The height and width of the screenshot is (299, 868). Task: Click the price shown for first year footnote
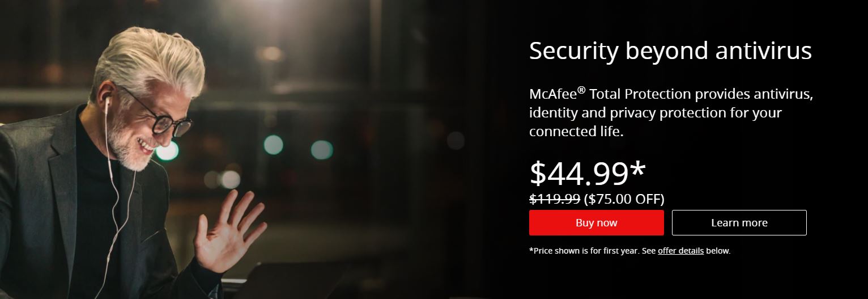pos(629,250)
